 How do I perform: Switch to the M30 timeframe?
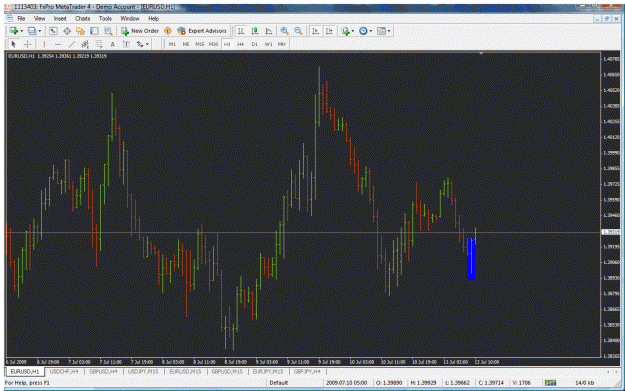(x=213, y=44)
